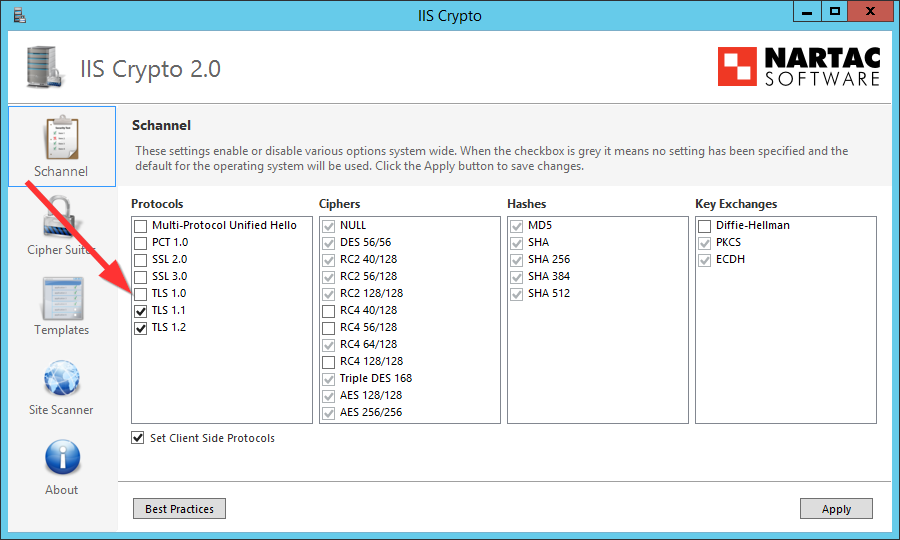This screenshot has height=540, width=900.
Task: Toggle the ECDH key exchange checkbox
Action: tap(704, 260)
